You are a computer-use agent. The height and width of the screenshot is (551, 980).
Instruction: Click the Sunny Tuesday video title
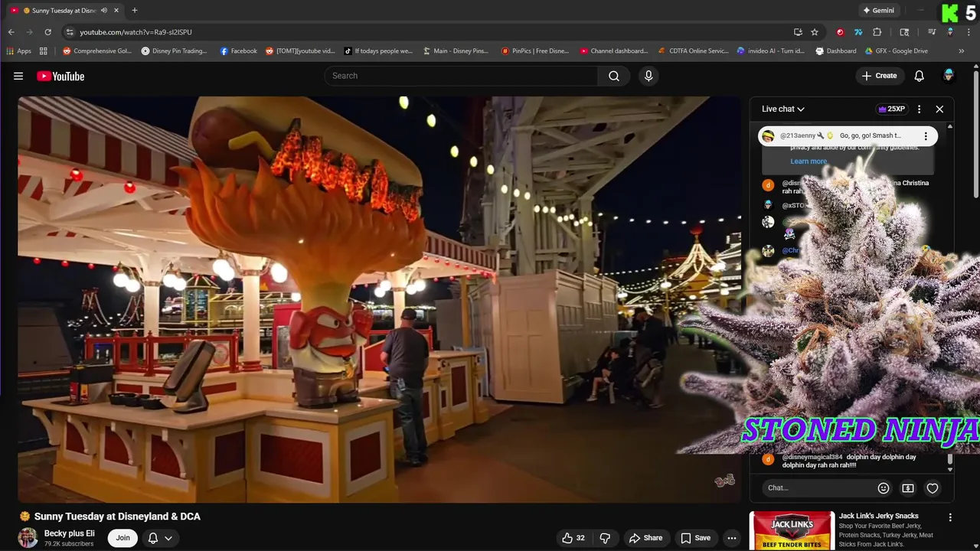[117, 517]
